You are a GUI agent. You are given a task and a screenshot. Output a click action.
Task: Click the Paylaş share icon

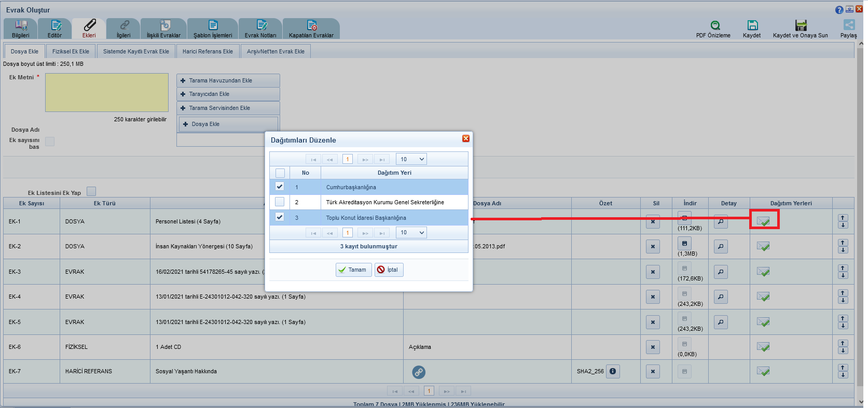point(848,25)
